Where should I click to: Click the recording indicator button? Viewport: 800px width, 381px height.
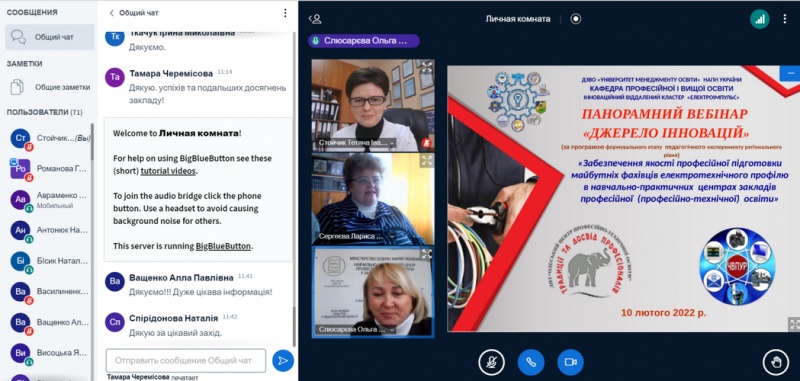click(576, 19)
